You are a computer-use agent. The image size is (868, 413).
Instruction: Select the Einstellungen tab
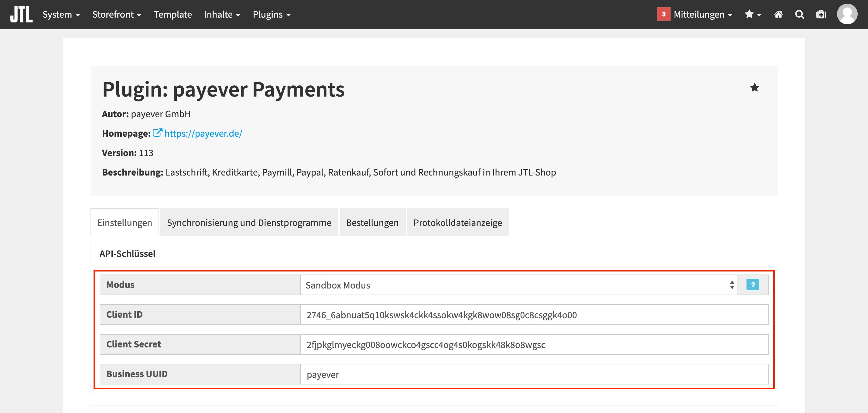click(125, 222)
